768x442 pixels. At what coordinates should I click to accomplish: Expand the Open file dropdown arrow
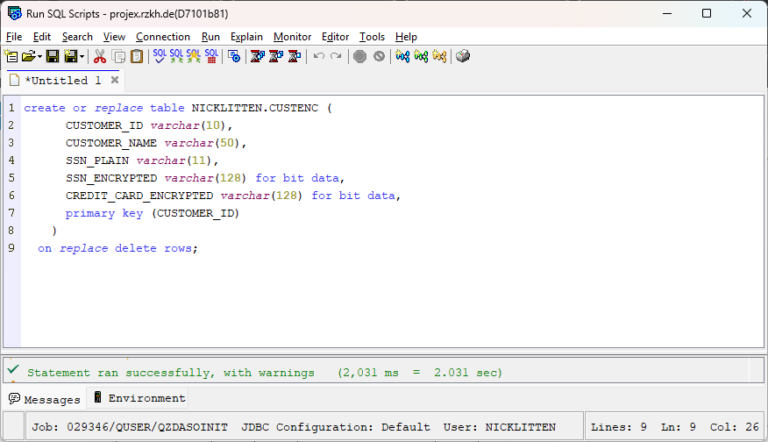[x=40, y=56]
